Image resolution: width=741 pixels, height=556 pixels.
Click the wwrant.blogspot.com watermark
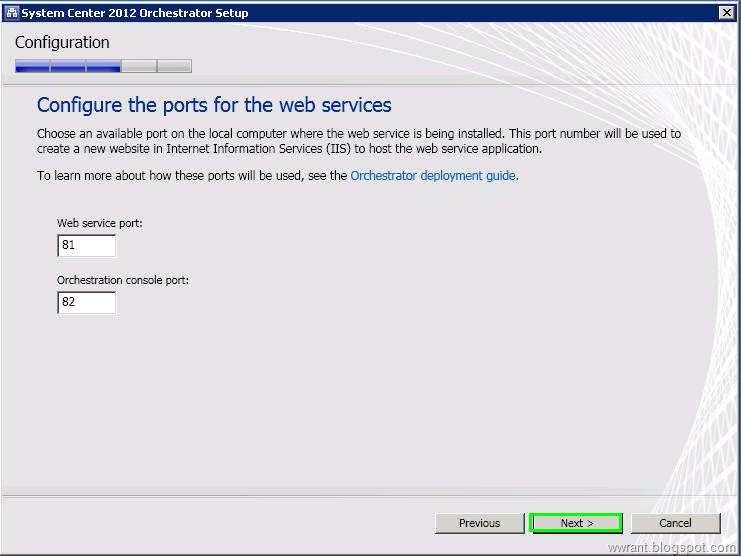[672, 547]
